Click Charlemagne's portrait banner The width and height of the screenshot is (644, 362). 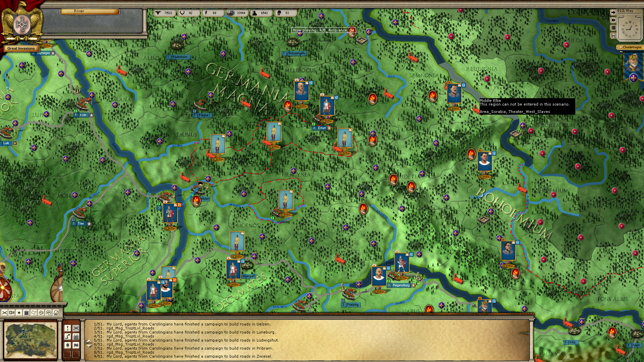coord(633,67)
